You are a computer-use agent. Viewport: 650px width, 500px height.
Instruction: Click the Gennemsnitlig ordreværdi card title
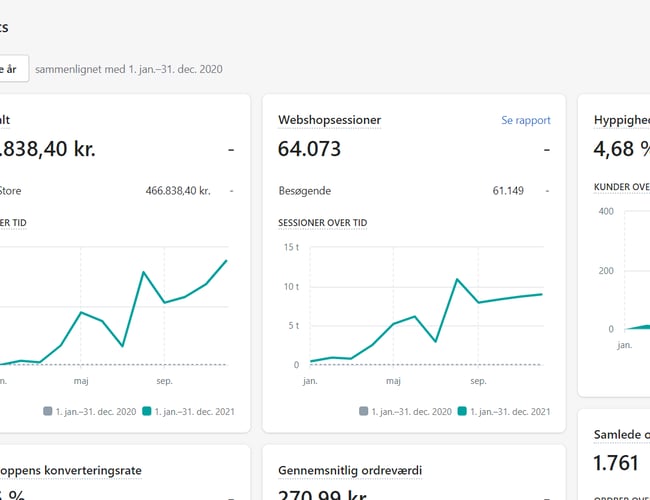click(x=356, y=470)
